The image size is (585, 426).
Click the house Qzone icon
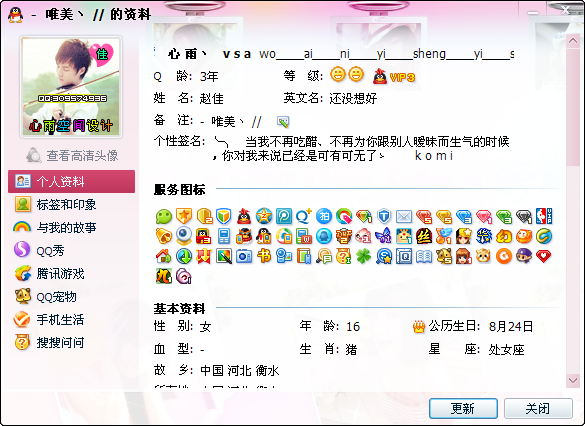click(x=163, y=256)
